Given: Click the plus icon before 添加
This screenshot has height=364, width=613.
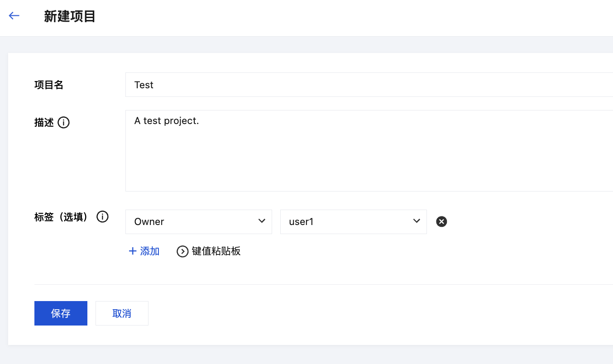Looking at the screenshot, I should (x=133, y=251).
